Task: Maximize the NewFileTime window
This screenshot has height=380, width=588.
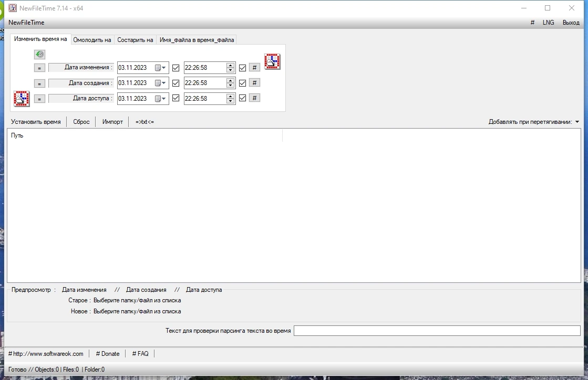Action: pos(548,8)
